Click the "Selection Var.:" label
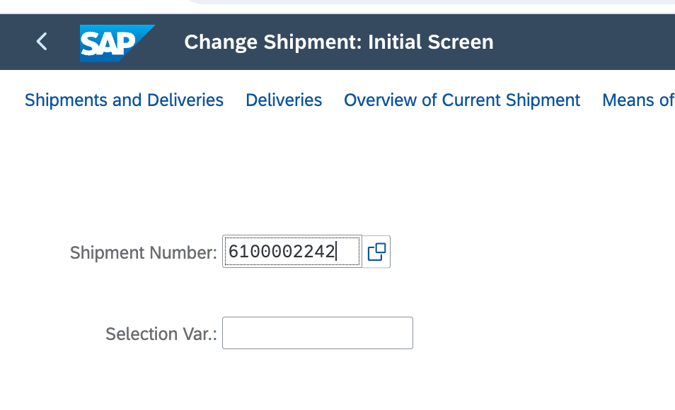The width and height of the screenshot is (675, 410). 161,334
